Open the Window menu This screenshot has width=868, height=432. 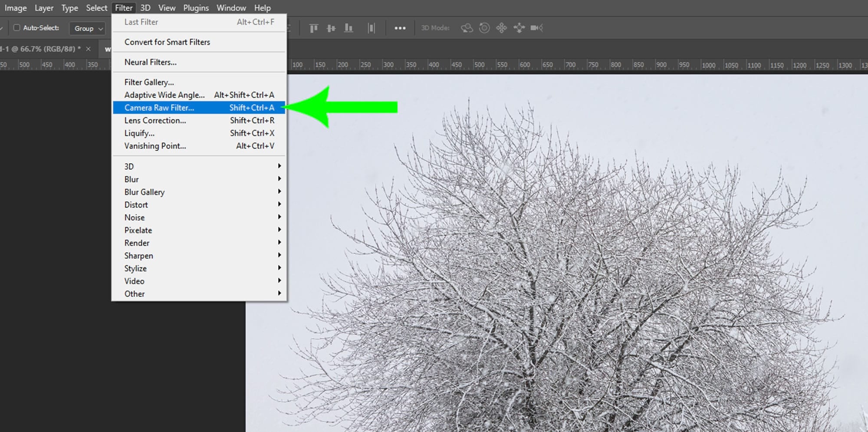[x=231, y=7]
